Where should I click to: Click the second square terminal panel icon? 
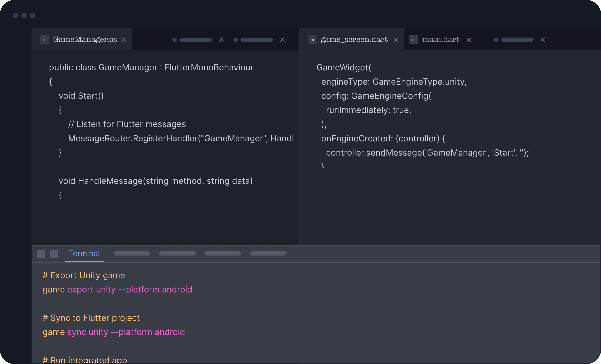click(x=54, y=254)
